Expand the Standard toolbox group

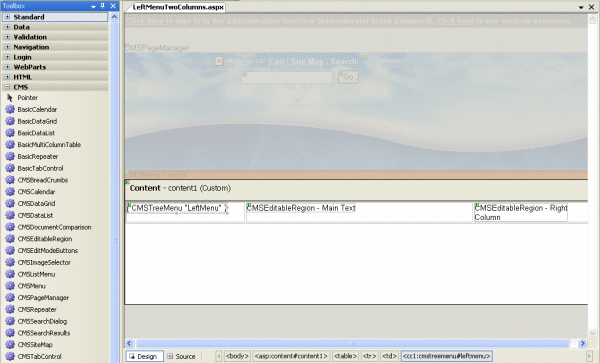coord(7,17)
